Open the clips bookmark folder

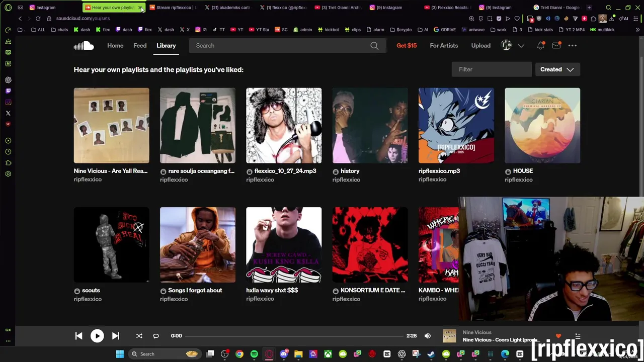(x=353, y=30)
